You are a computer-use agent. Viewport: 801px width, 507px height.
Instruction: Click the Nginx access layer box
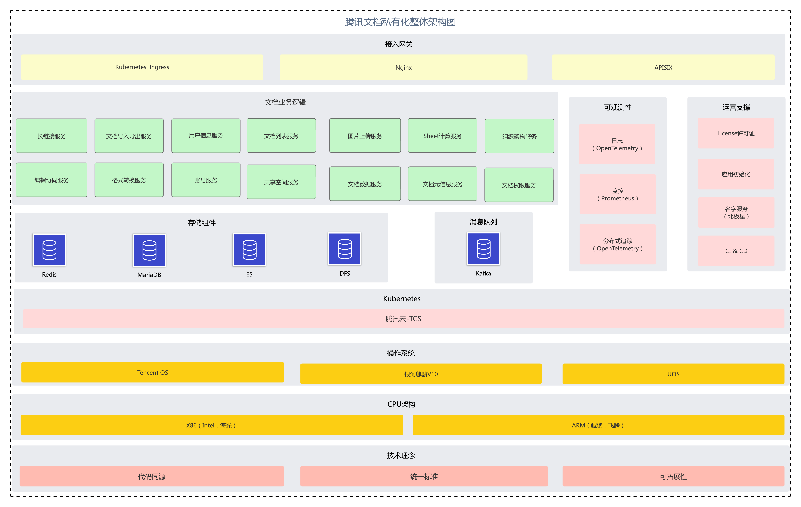[403, 67]
